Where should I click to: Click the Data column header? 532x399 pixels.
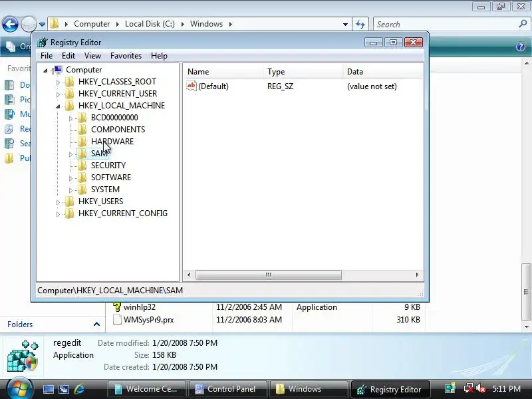[x=383, y=72]
